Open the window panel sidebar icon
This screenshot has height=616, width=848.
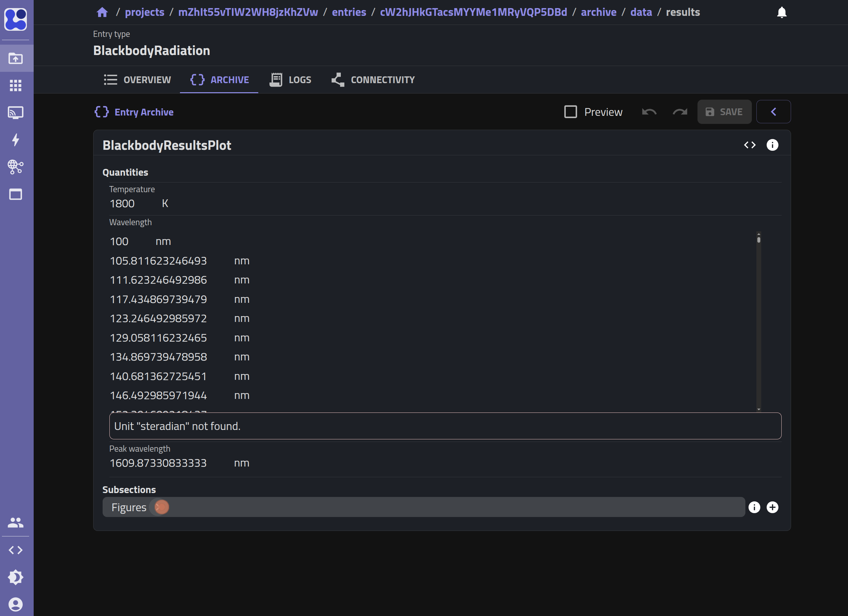click(x=16, y=194)
